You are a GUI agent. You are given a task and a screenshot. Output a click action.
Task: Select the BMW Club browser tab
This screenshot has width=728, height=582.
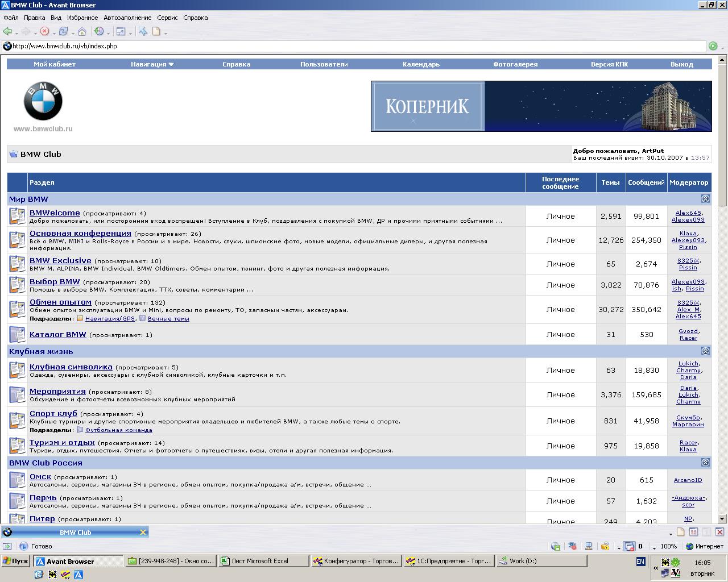(75, 533)
